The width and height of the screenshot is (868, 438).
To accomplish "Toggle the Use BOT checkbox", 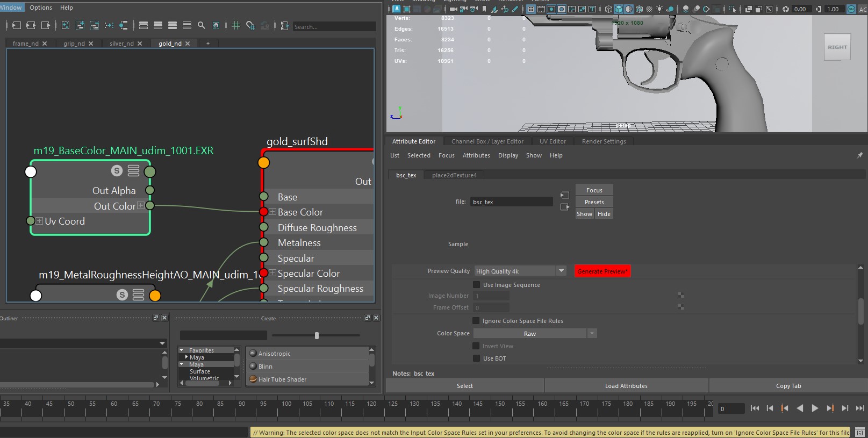I will tap(476, 358).
